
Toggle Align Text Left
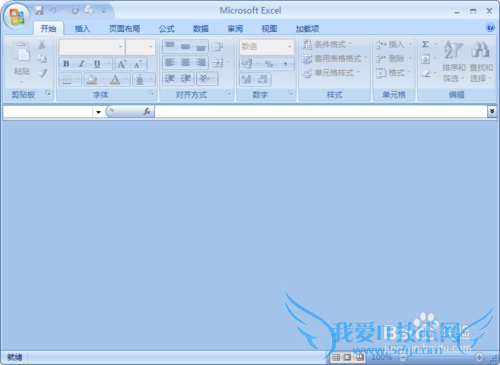[170, 62]
